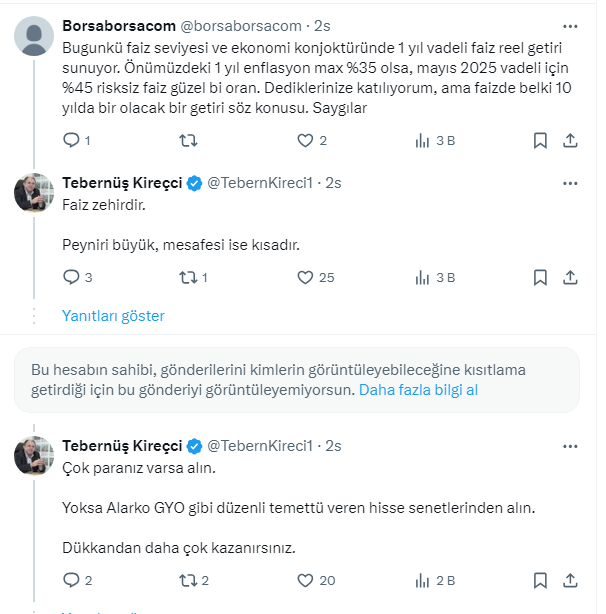Share the Alarko GYO post
Viewport: 606px width, 614px height.
coord(571,579)
